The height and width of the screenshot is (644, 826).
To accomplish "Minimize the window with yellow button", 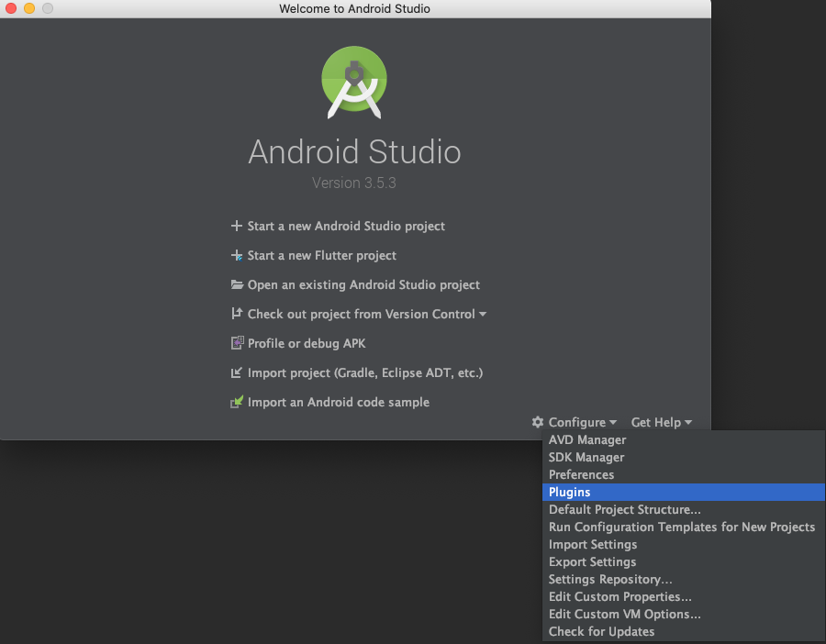I will [29, 8].
